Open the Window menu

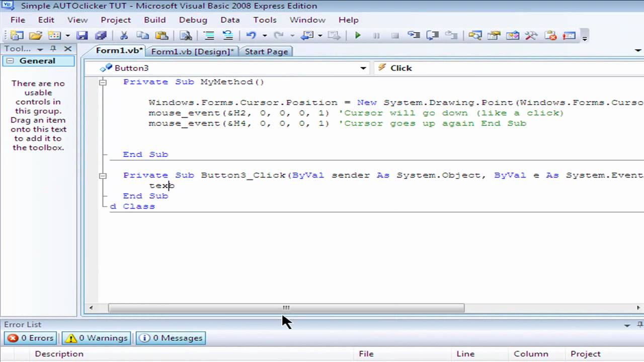[x=307, y=20]
